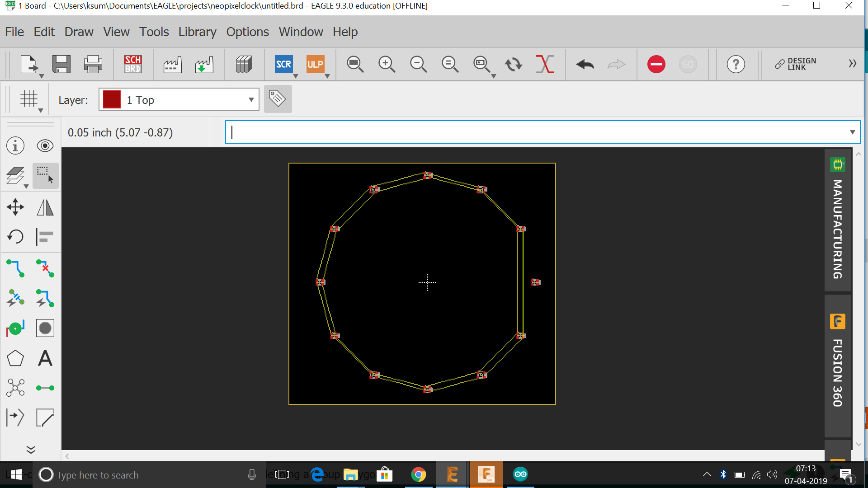The image size is (868, 488).
Task: Expand more tools with double chevron
Action: coord(30,450)
